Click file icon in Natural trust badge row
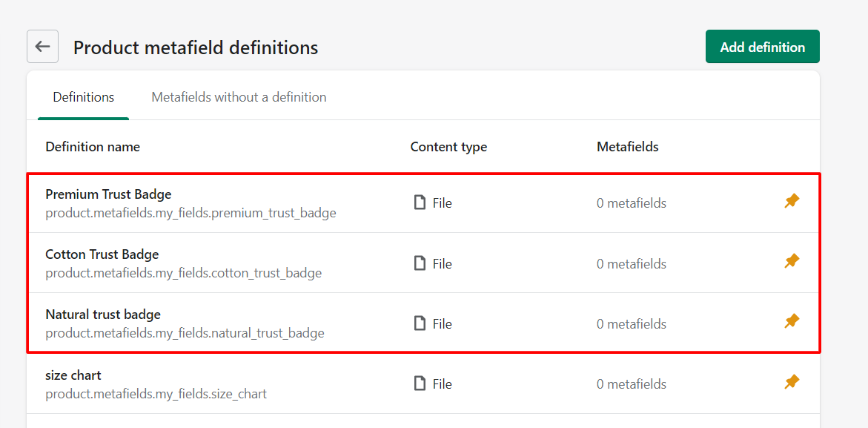 click(420, 323)
